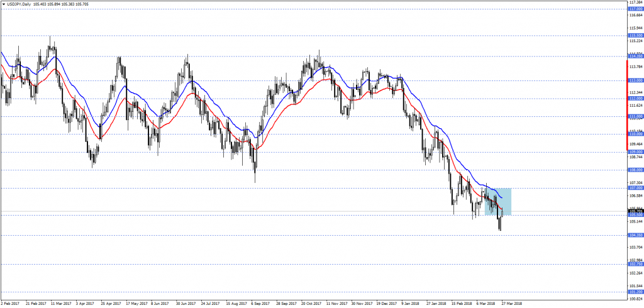Viewport: 644px width, 308px height.
Task: Click the 28 Sep 2017 date label
Action: pyautogui.click(x=287, y=304)
